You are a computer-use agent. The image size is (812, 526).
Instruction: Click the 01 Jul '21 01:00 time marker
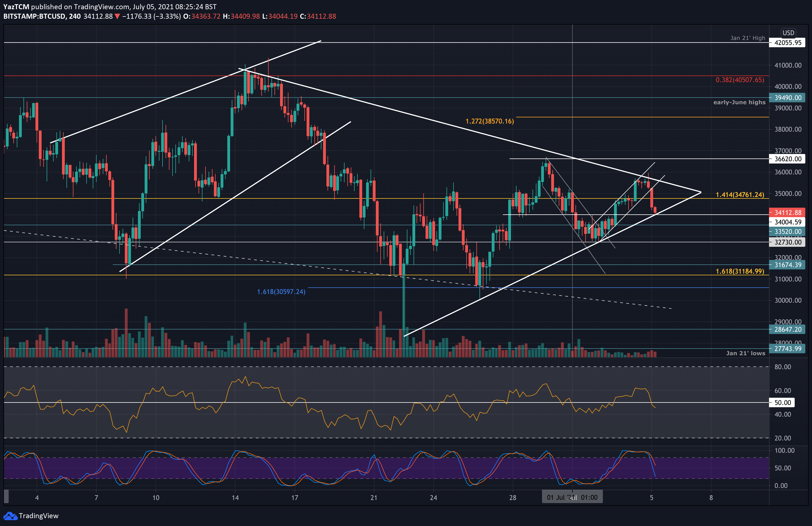click(572, 497)
